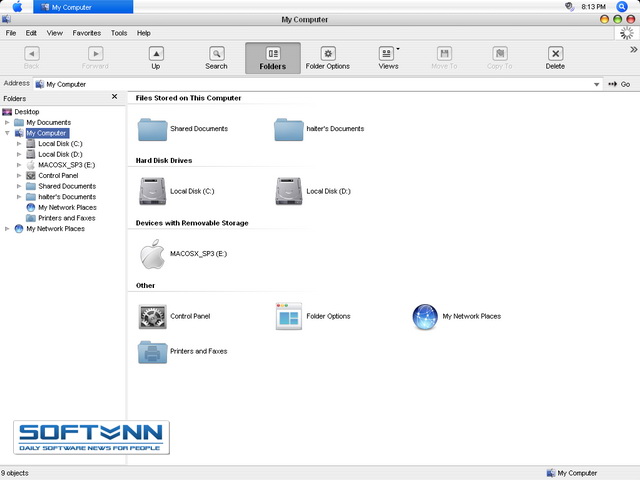Open the Help menu
The height and width of the screenshot is (480, 640).
[143, 33]
